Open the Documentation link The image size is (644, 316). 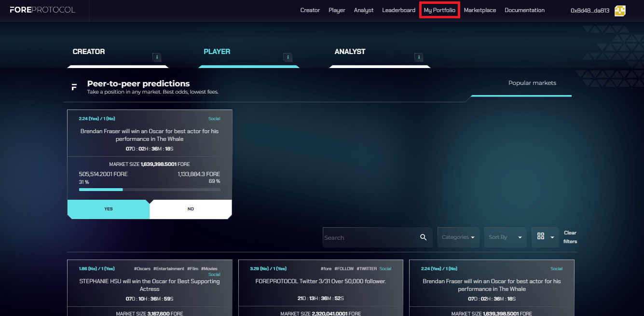524,10
